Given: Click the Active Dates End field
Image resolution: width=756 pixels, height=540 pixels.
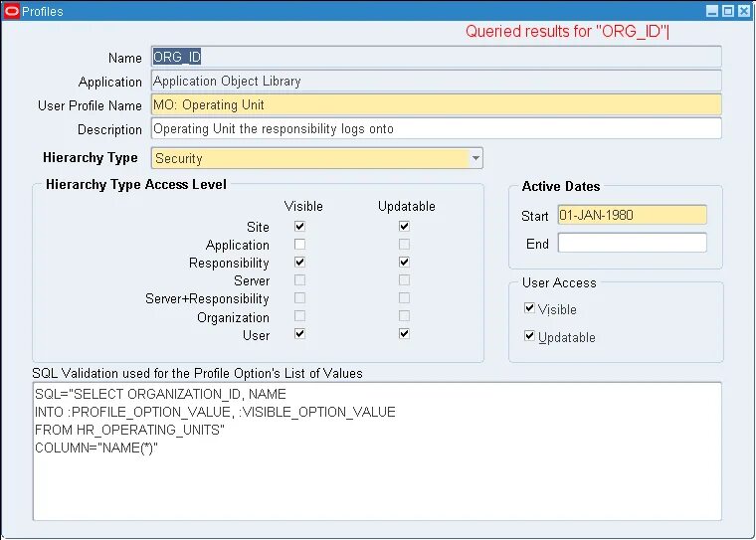Looking at the screenshot, I should pyautogui.click(x=632, y=243).
